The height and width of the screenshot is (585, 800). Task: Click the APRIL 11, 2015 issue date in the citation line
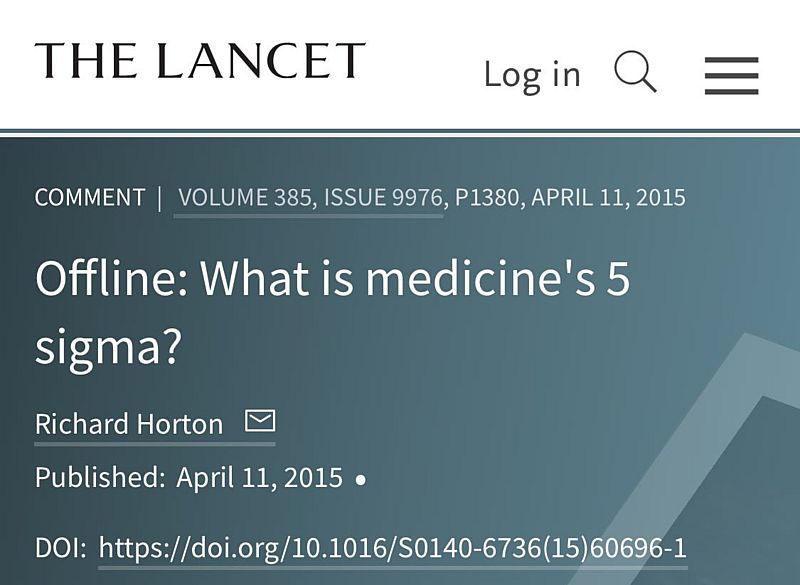608,197
